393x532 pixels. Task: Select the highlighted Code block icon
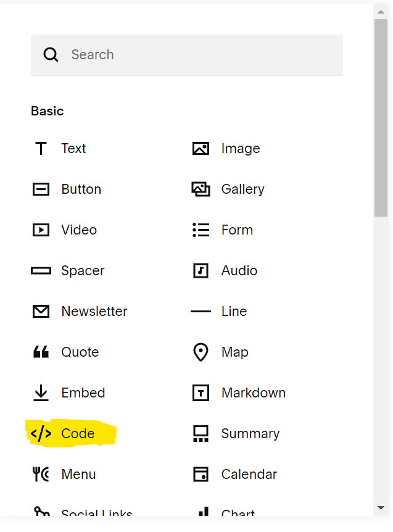(x=41, y=434)
